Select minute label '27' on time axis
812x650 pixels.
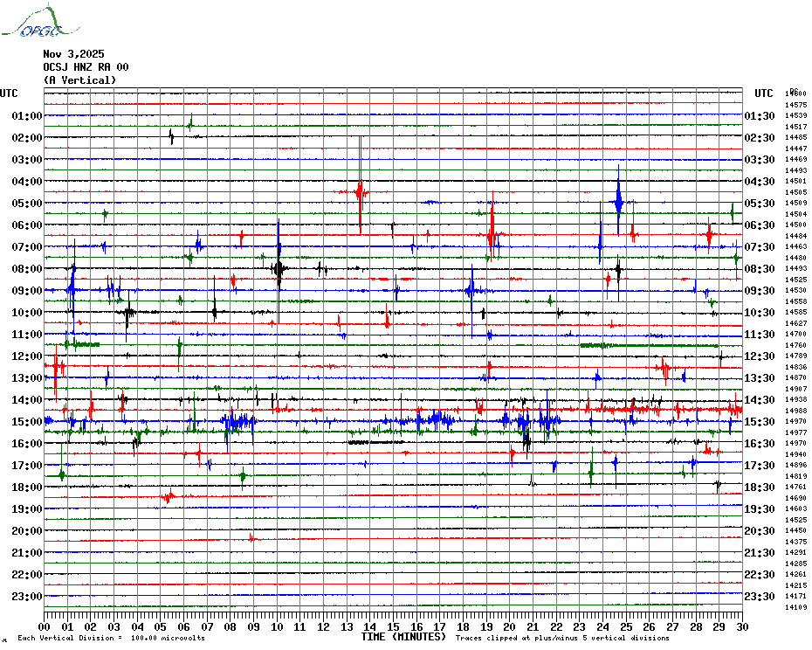pyautogui.click(x=672, y=627)
